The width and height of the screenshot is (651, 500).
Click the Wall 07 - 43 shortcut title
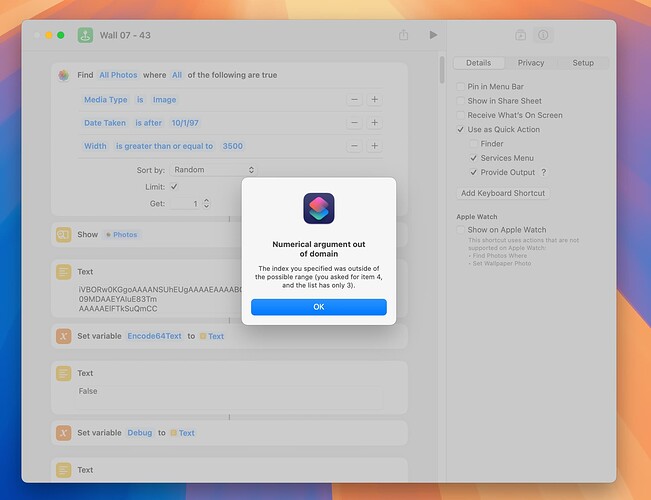pyautogui.click(x=125, y=35)
